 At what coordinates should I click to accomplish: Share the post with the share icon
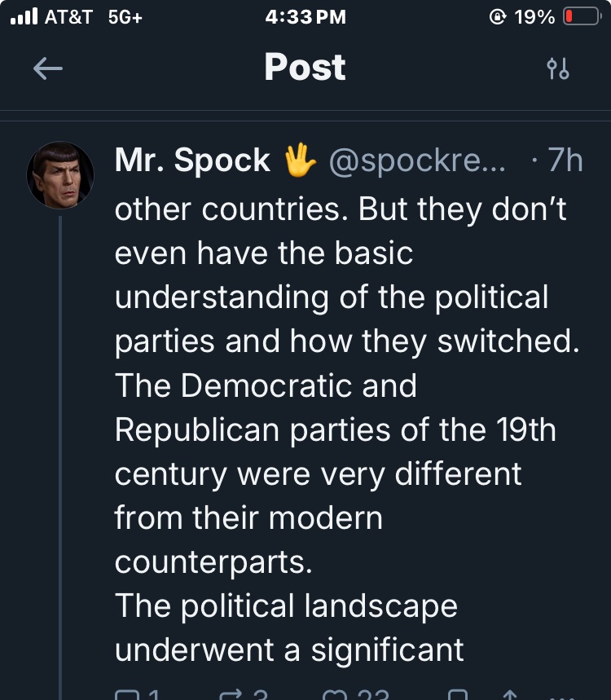click(x=509, y=695)
